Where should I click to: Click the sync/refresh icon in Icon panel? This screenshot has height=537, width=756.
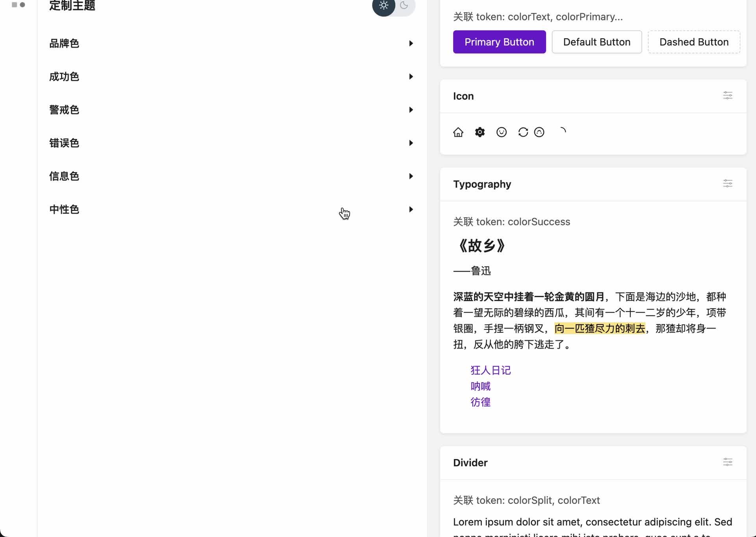coord(523,132)
